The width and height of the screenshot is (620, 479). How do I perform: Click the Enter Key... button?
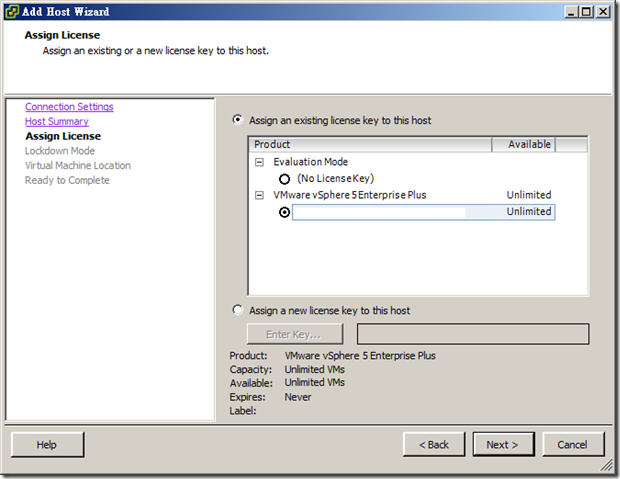tap(295, 334)
